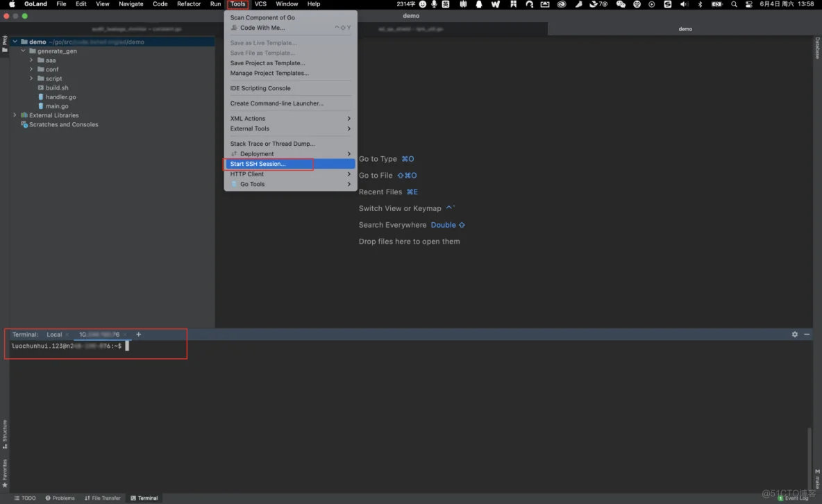The width and height of the screenshot is (822, 504).
Task: Open the File Transfer tool window
Action: [x=103, y=498]
